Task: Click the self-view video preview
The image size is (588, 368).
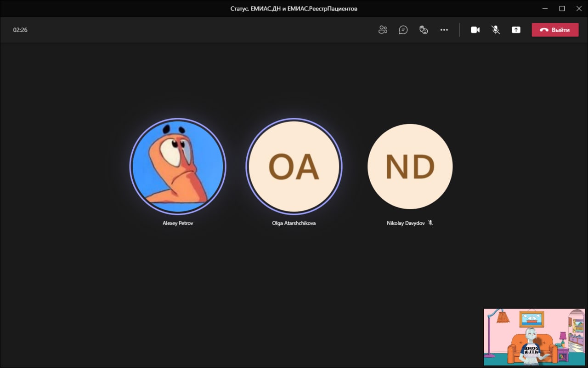Action: click(534, 337)
